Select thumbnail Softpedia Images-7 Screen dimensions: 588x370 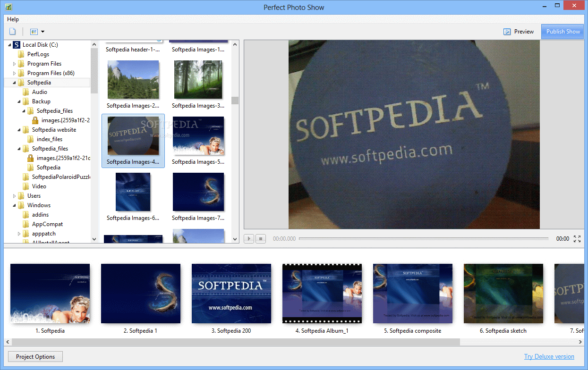[198, 192]
